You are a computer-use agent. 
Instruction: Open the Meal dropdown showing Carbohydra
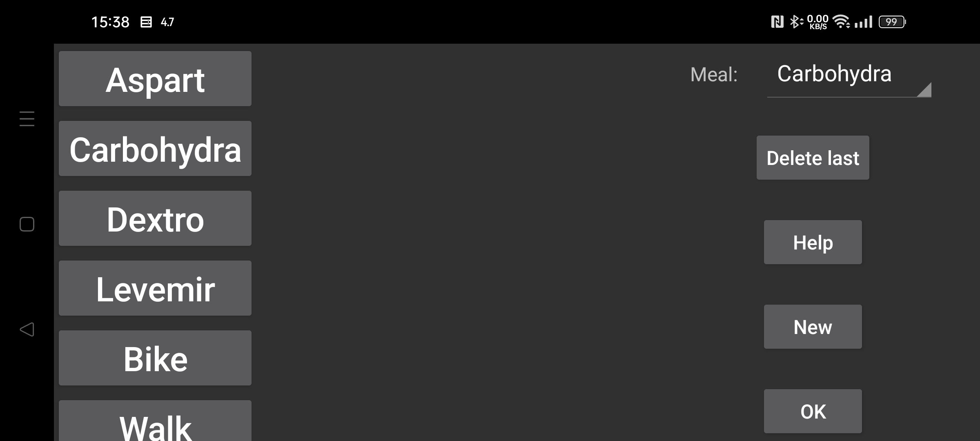pos(849,76)
